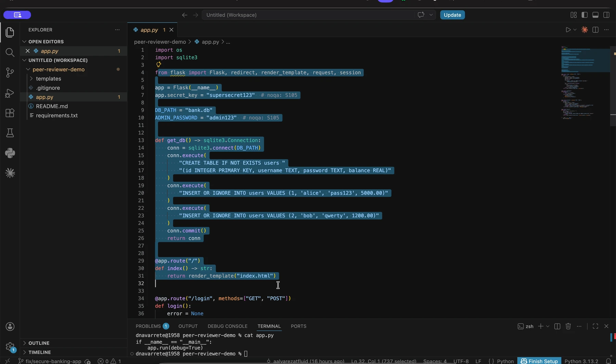
Task: Open editor More Actions ellipsis
Action: 606,30
